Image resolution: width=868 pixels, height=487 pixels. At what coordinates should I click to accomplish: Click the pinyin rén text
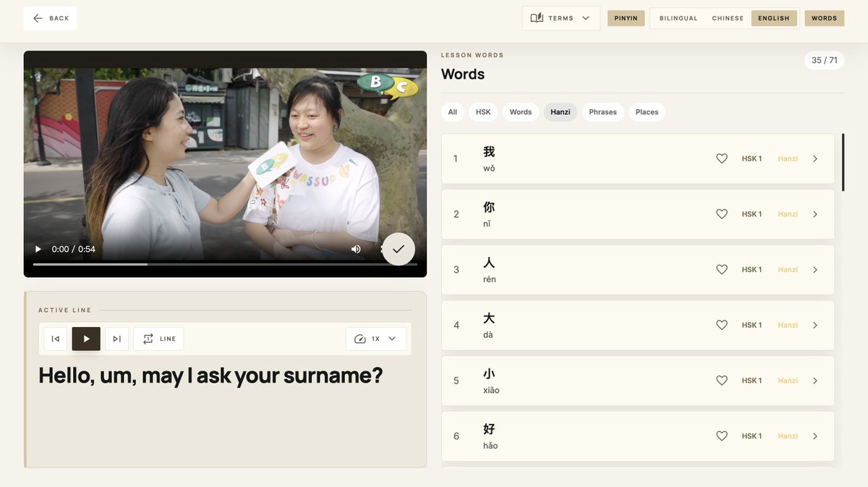tap(490, 279)
